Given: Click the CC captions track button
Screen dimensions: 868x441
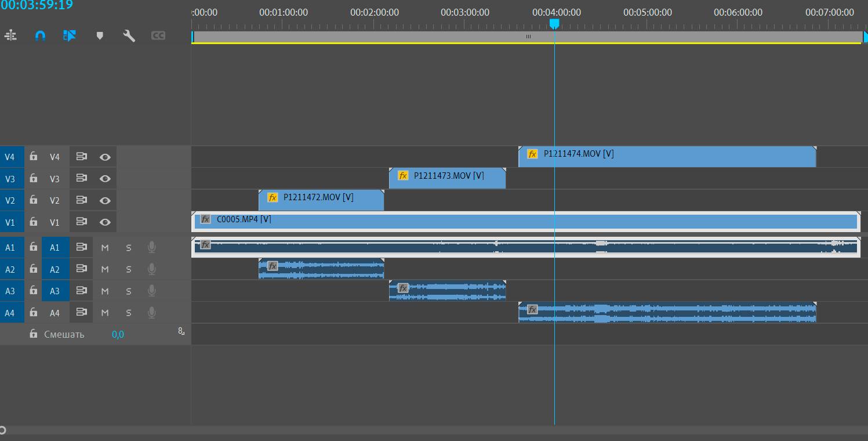Looking at the screenshot, I should 158,35.
